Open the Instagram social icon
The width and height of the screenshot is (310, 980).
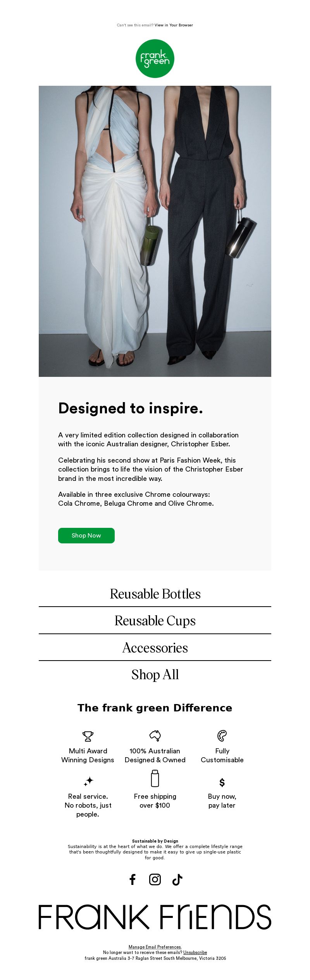(x=155, y=879)
